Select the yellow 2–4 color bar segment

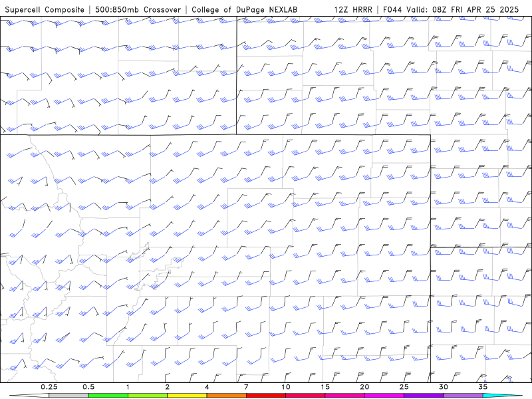(x=187, y=396)
